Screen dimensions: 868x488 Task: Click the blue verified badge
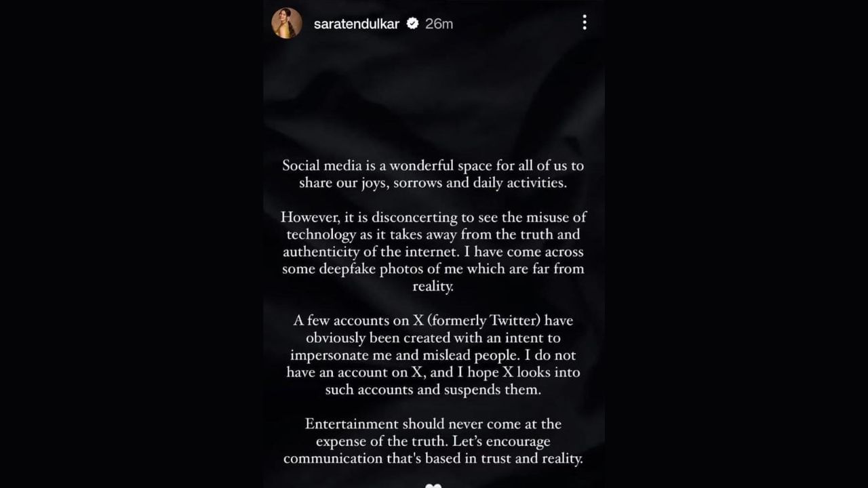(412, 24)
